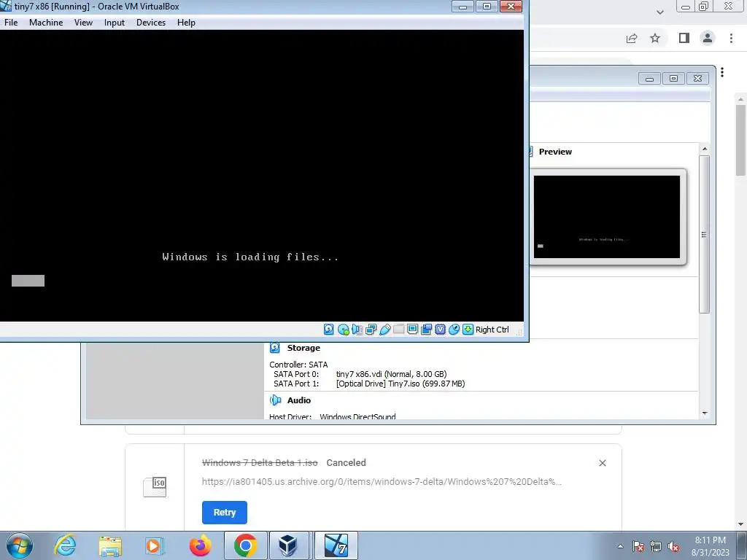Open the recording indicator in VM status bar
Screen dimensions: 747x560
[426, 329]
